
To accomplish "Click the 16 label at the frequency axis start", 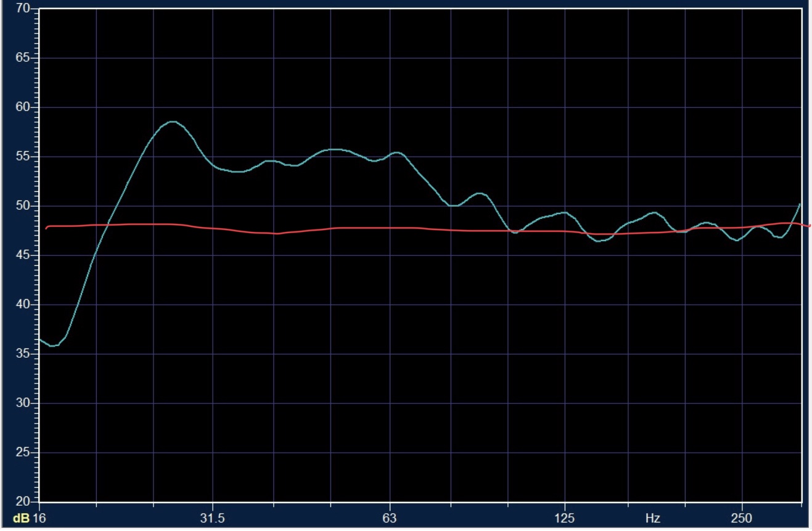I will tap(39, 518).
